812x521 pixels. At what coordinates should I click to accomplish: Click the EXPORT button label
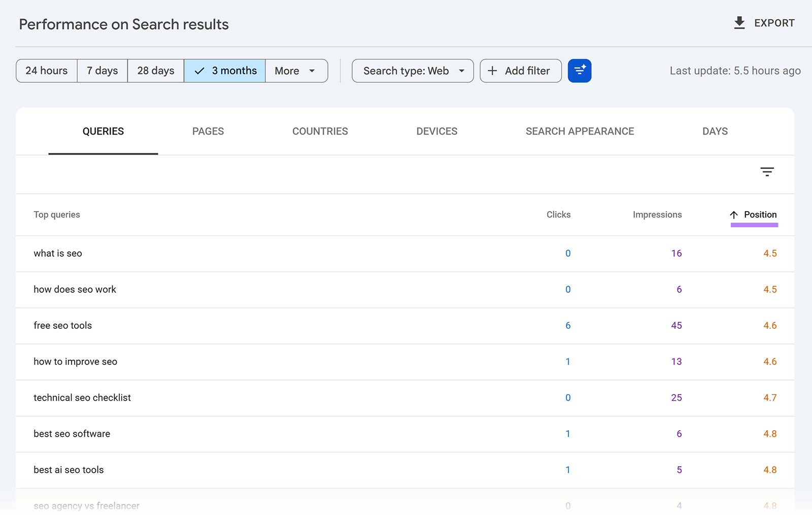(x=774, y=23)
